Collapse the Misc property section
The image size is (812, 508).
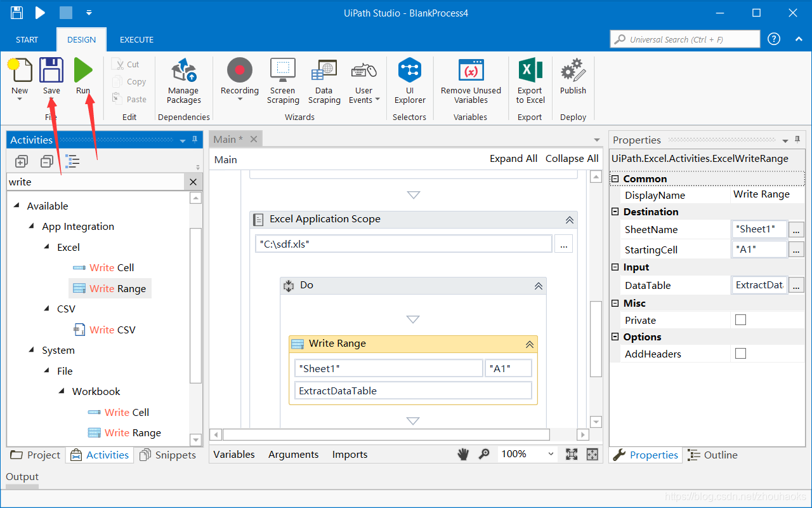point(615,304)
